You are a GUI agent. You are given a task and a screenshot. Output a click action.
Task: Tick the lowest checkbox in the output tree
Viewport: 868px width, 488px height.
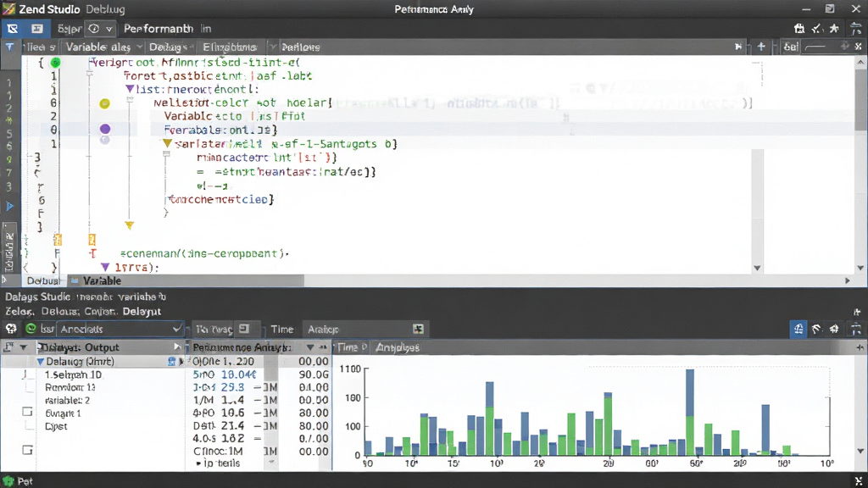pos(27,450)
